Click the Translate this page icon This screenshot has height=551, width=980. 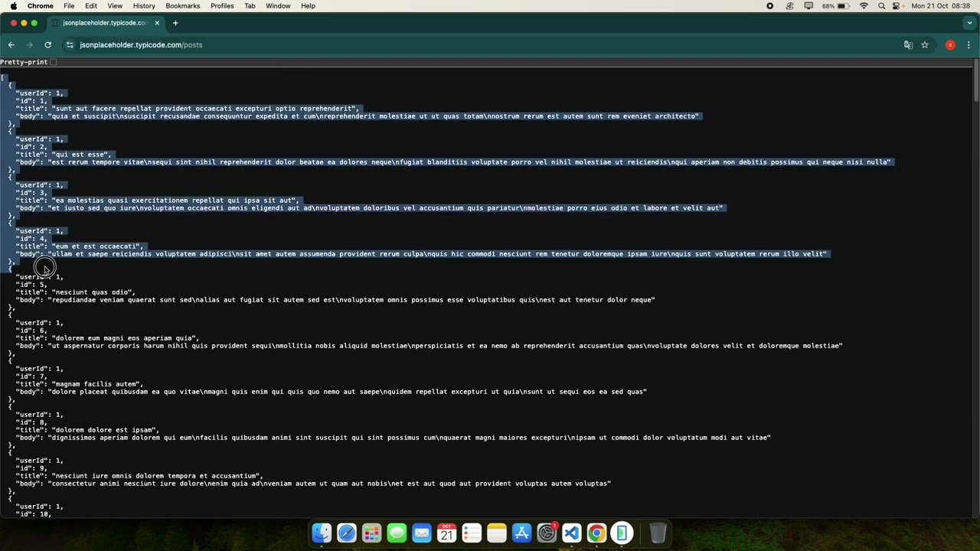click(908, 45)
